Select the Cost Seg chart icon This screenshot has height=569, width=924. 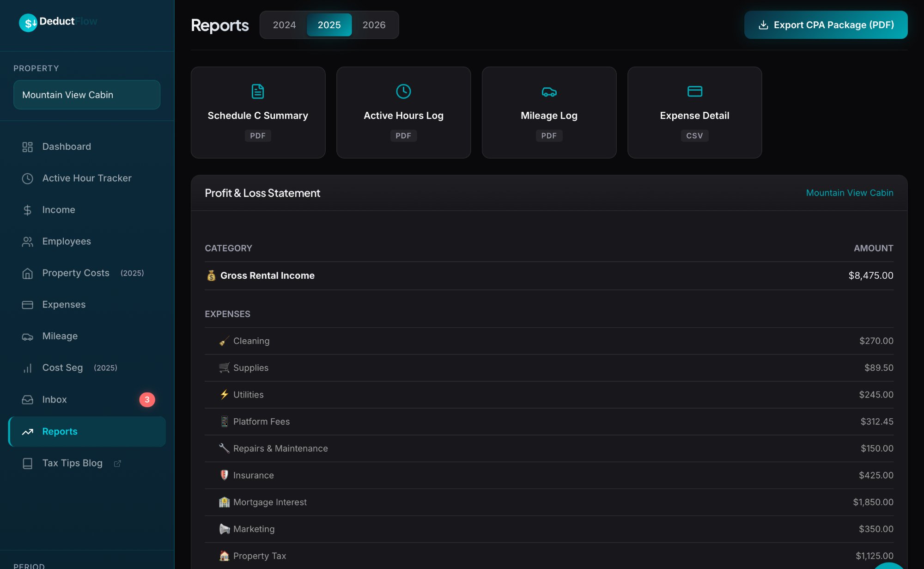tap(27, 367)
